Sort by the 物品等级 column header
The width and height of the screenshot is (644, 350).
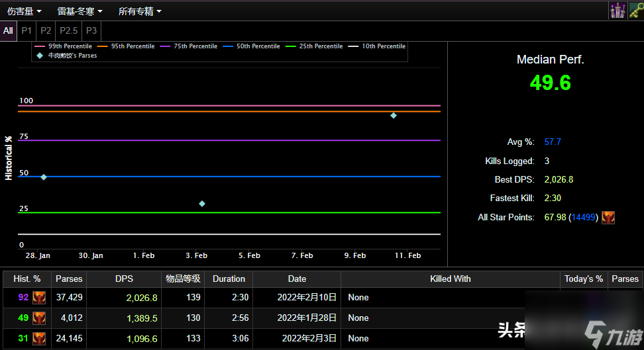tap(183, 279)
